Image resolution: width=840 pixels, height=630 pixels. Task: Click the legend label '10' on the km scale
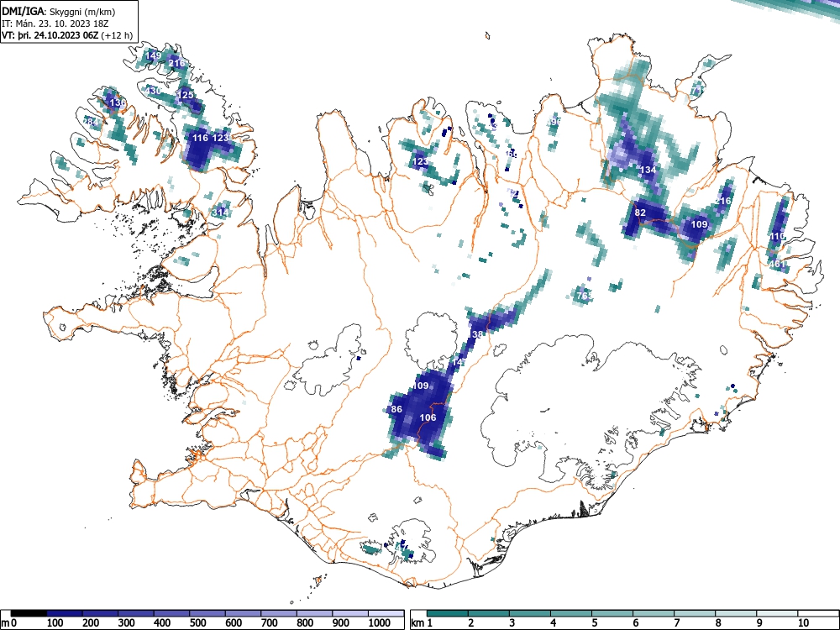pyautogui.click(x=803, y=623)
